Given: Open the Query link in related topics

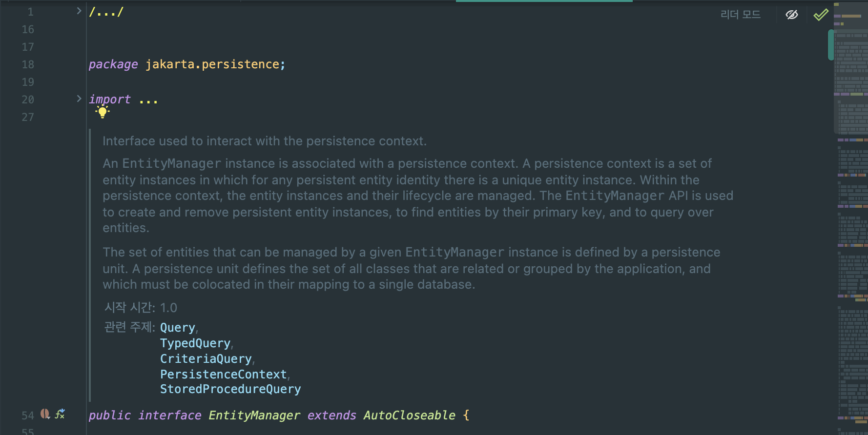Looking at the screenshot, I should 177,328.
